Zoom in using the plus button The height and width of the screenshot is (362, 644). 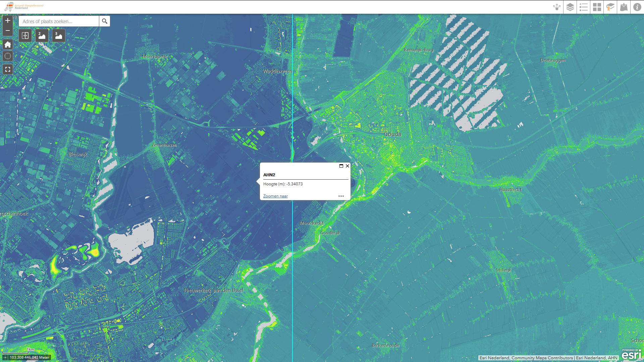click(x=7, y=21)
